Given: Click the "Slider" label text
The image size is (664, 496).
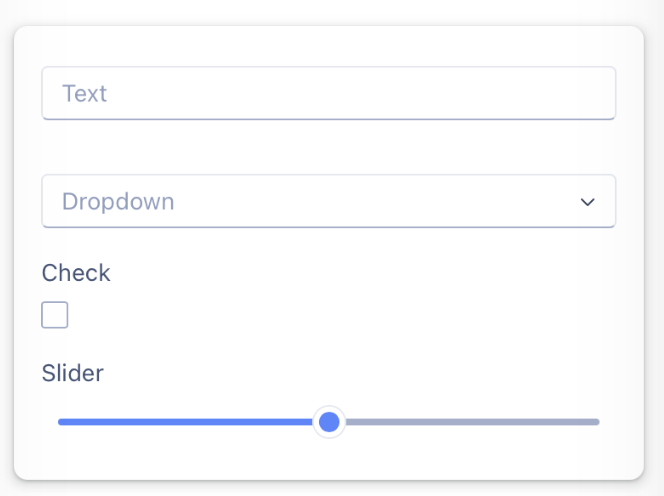Looking at the screenshot, I should (72, 373).
